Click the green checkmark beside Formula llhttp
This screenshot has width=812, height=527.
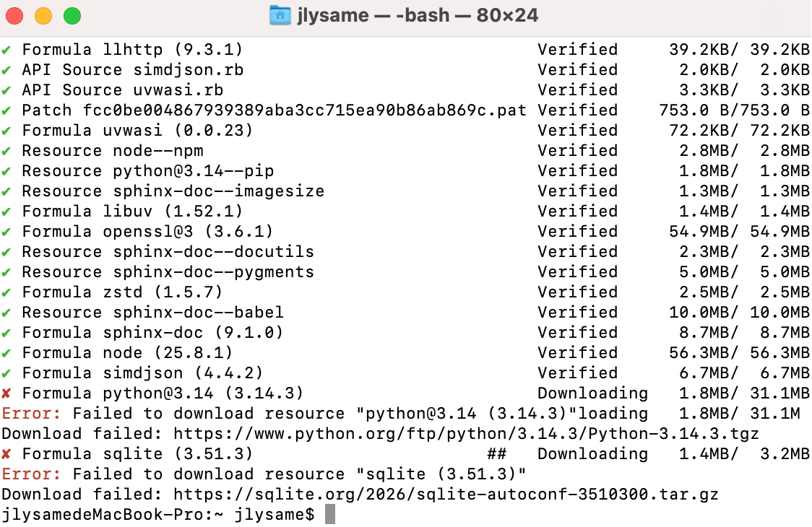tap(7, 50)
